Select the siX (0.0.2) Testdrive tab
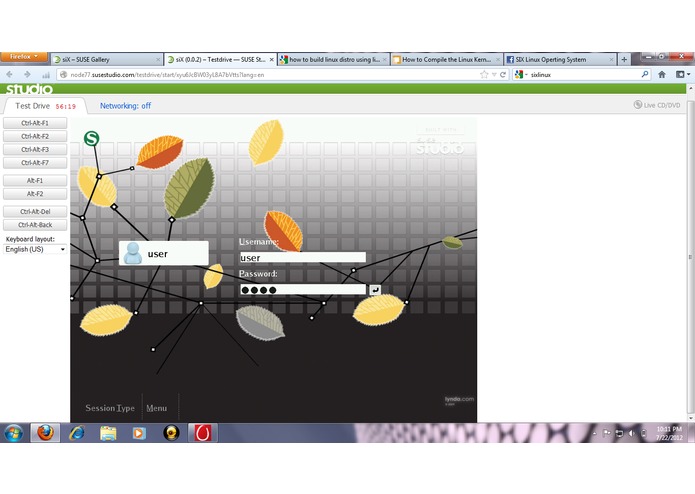695x494 pixels. point(220,59)
